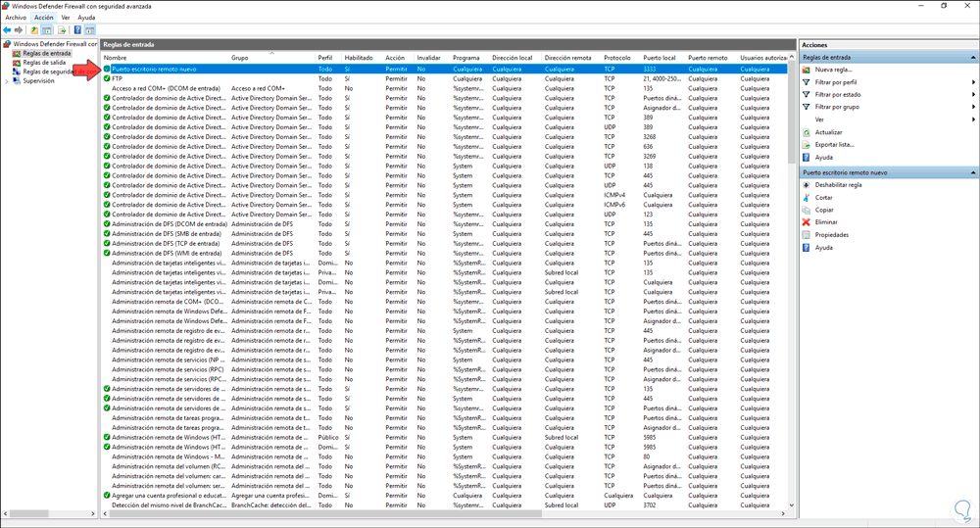Select Administración de DFS (WMI de entrada) rule

coord(167,253)
